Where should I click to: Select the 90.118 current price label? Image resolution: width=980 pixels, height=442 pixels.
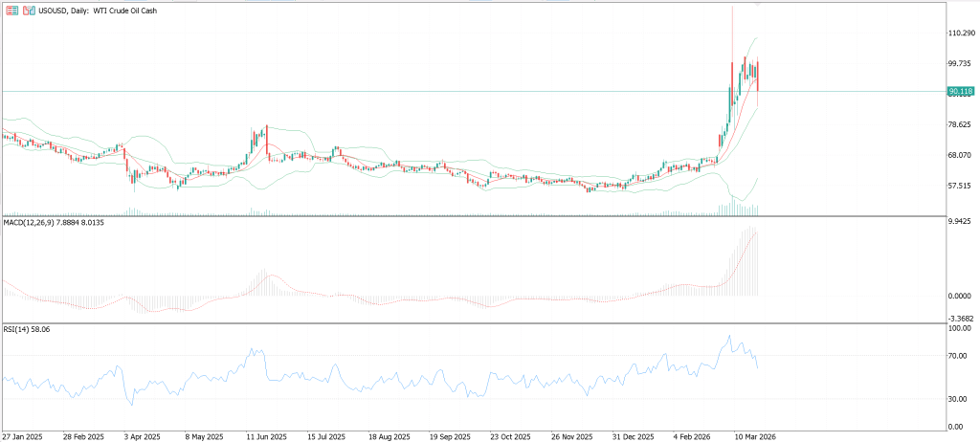pyautogui.click(x=961, y=91)
